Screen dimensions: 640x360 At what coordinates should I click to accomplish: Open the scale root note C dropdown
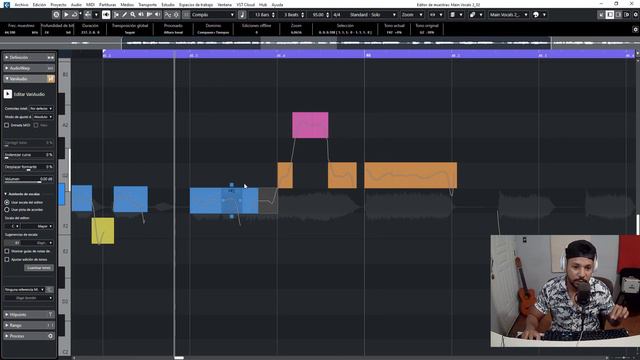point(13,226)
